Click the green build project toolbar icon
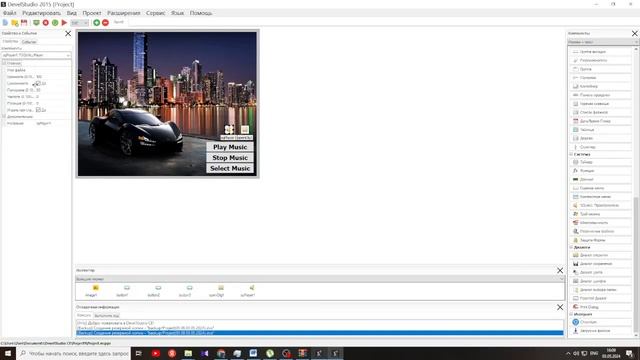 click(x=36, y=22)
